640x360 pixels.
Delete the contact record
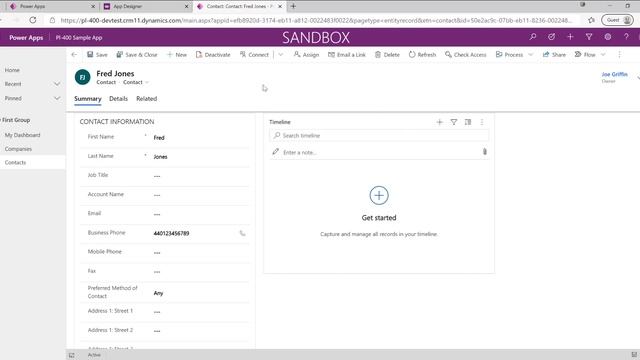pyautogui.click(x=387, y=54)
